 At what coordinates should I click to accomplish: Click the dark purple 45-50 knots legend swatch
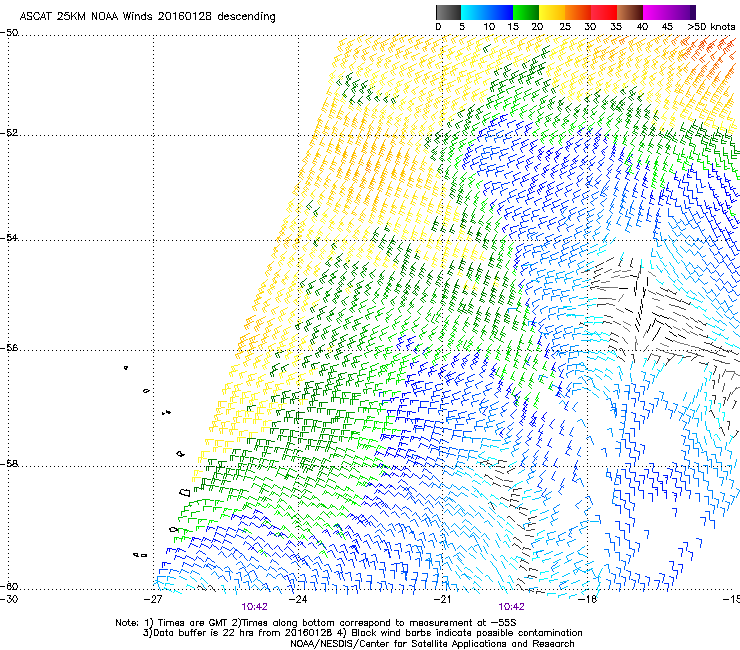point(682,12)
